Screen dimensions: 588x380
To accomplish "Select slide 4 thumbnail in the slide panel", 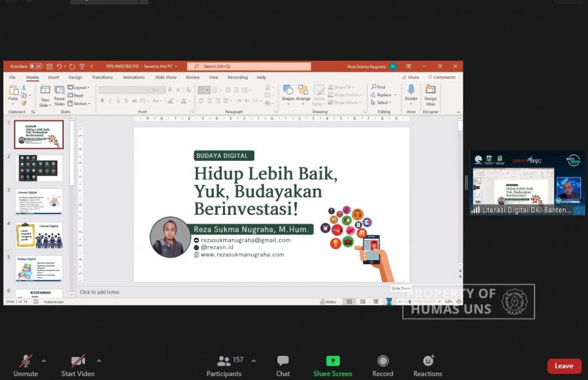I will 39,235.
